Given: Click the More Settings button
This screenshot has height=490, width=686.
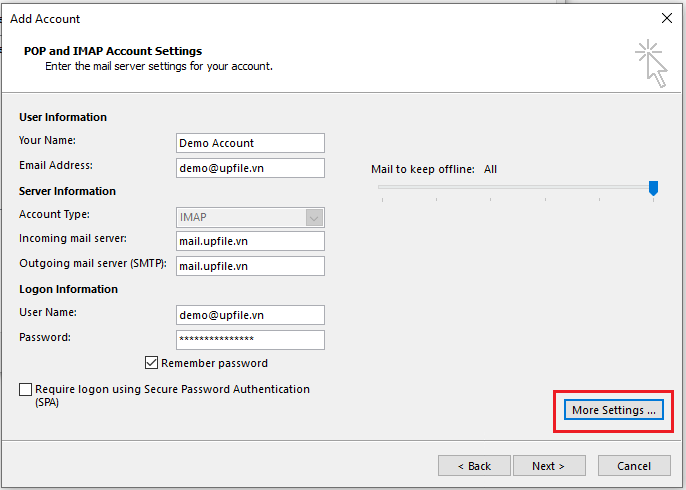Looking at the screenshot, I should point(613,410).
